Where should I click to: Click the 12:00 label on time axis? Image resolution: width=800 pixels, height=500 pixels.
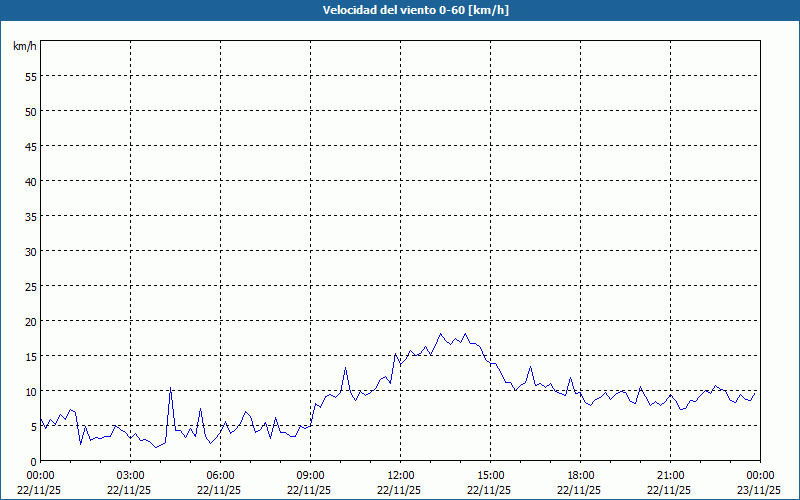point(400,474)
